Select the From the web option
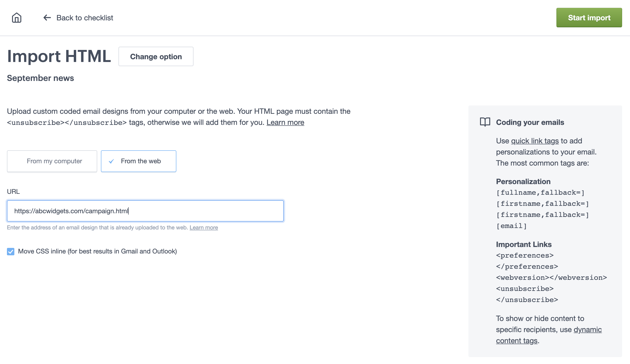 point(138,161)
